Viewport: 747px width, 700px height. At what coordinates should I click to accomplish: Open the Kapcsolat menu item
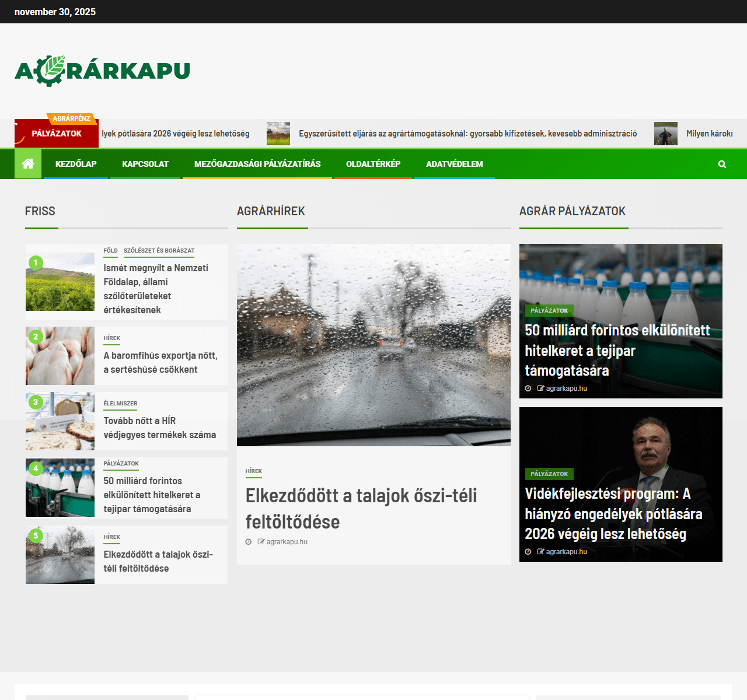[x=145, y=164]
